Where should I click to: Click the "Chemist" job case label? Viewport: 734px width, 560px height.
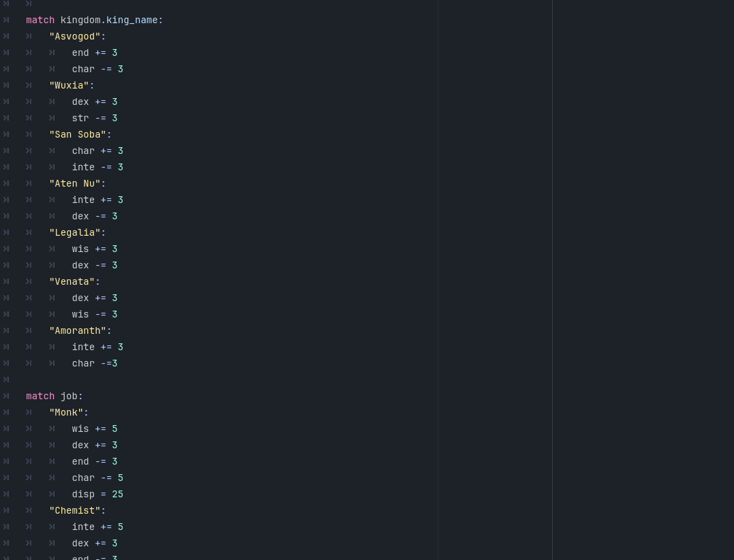pyautogui.click(x=75, y=511)
